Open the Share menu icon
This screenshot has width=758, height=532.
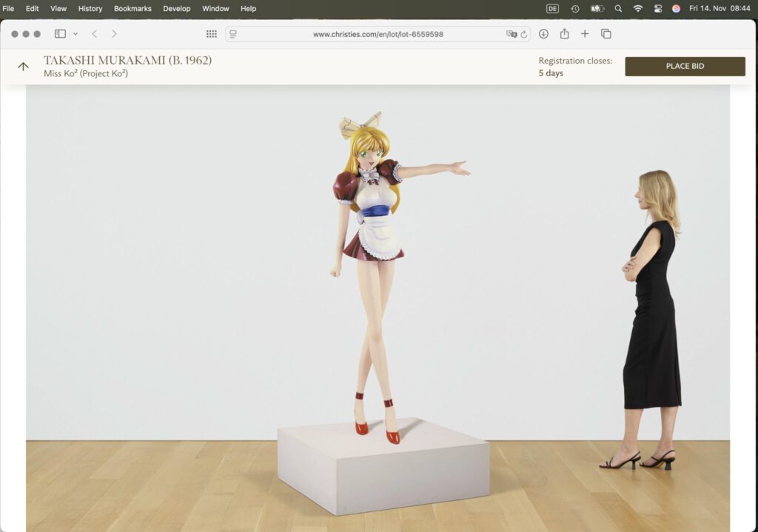(564, 34)
